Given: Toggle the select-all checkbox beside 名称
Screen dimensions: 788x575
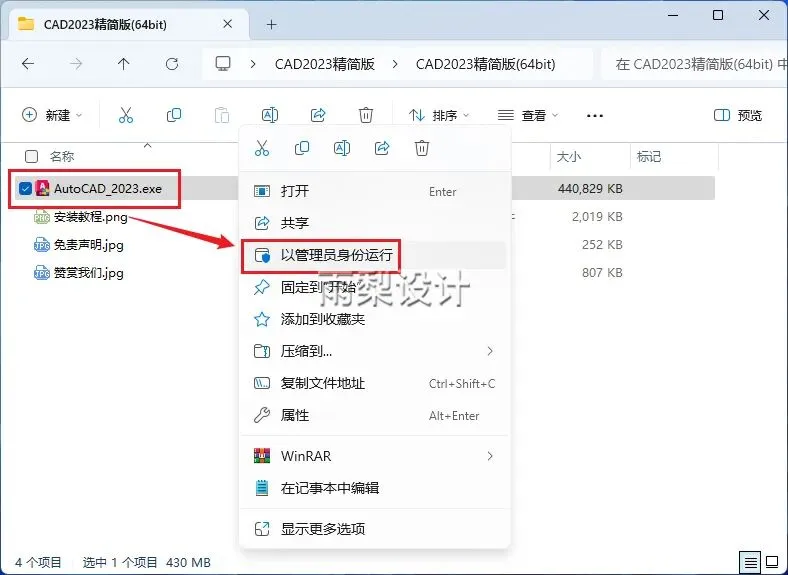Looking at the screenshot, I should pyautogui.click(x=31, y=157).
